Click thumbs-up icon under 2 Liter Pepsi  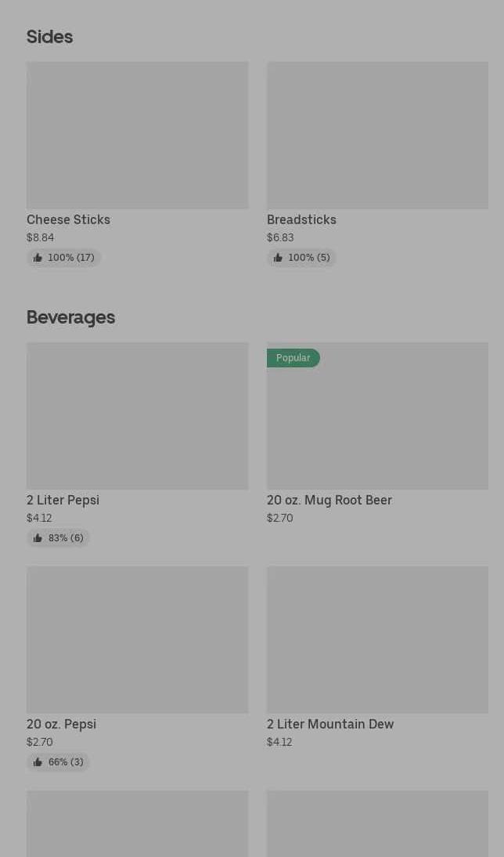pyautogui.click(x=38, y=538)
